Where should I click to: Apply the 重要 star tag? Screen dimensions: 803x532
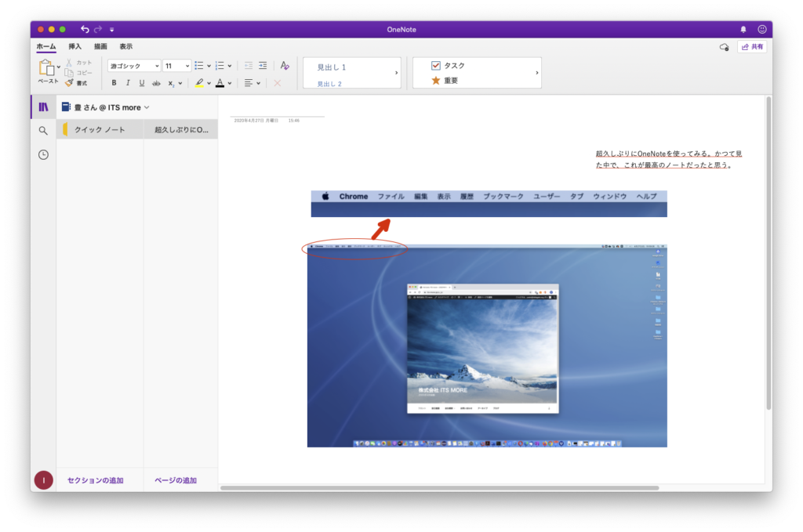click(436, 81)
